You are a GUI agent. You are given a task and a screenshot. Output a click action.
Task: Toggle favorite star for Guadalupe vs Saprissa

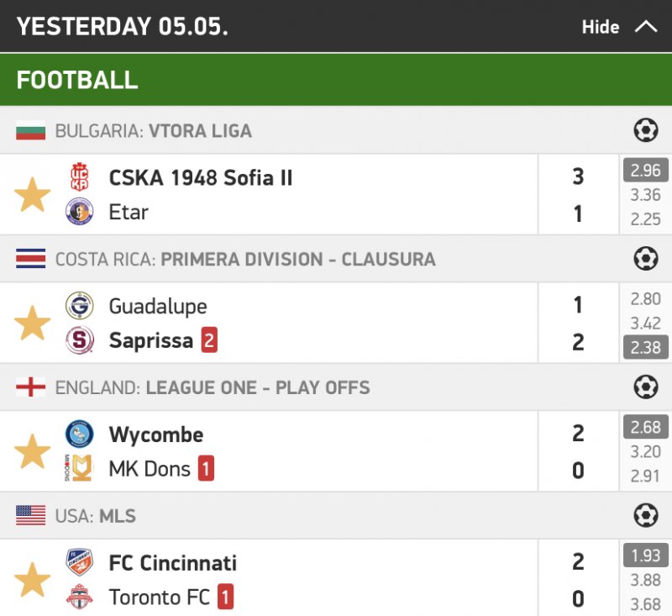pyautogui.click(x=33, y=324)
